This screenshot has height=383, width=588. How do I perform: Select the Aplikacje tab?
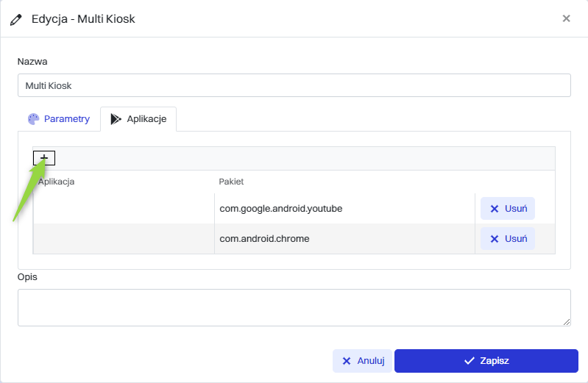tap(138, 119)
